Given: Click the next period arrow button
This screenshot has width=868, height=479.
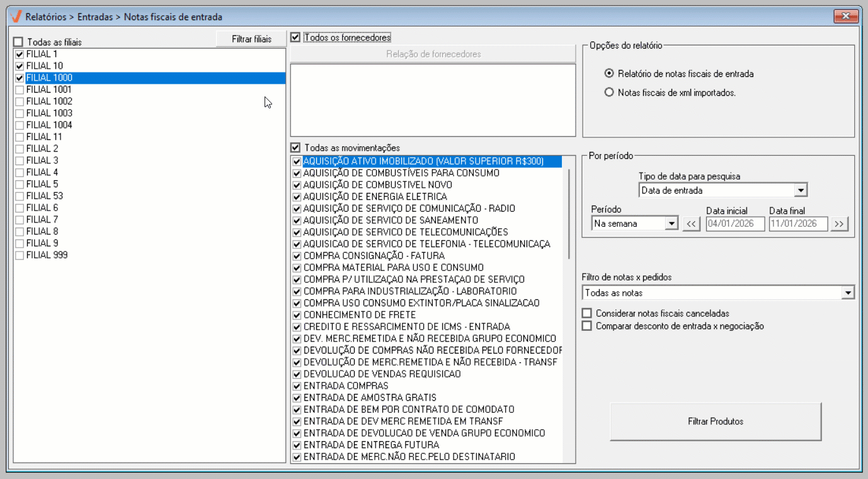Looking at the screenshot, I should (839, 224).
